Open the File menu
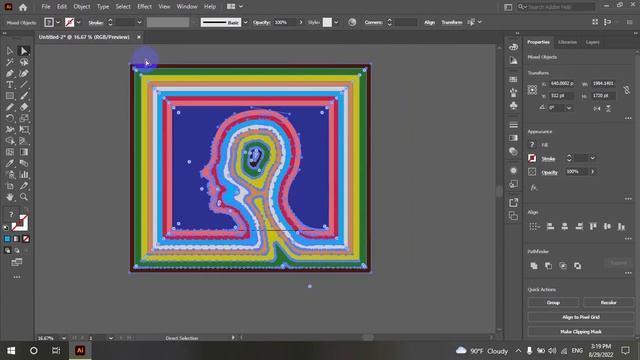The width and height of the screenshot is (640, 360). pos(46,7)
